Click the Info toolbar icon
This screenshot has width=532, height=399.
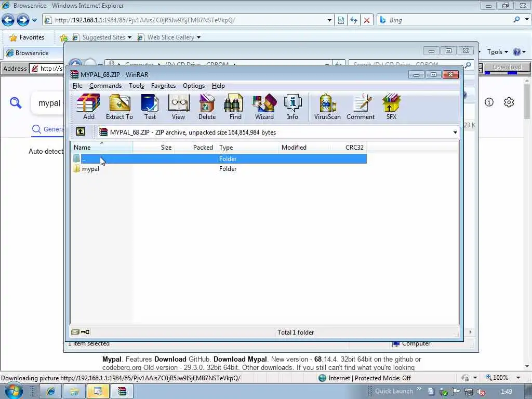click(x=292, y=107)
